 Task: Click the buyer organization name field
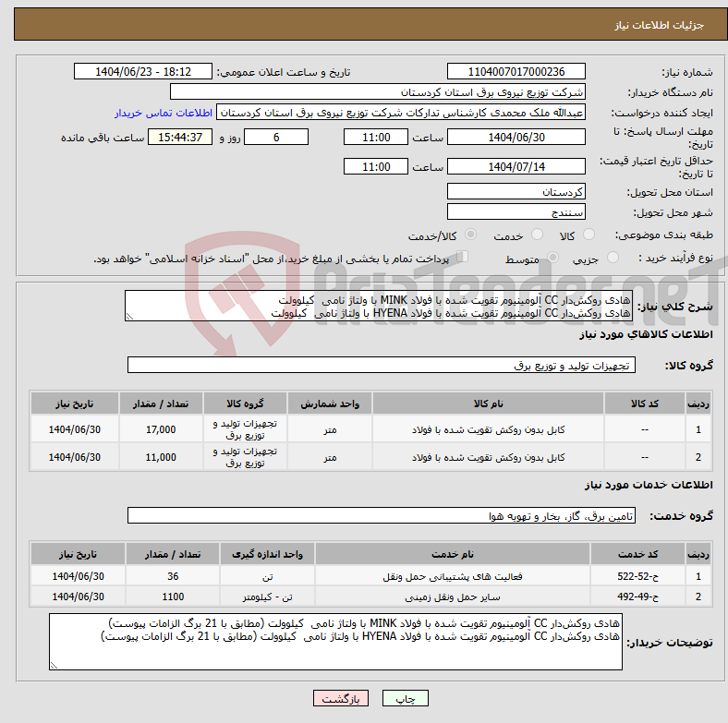378,92
